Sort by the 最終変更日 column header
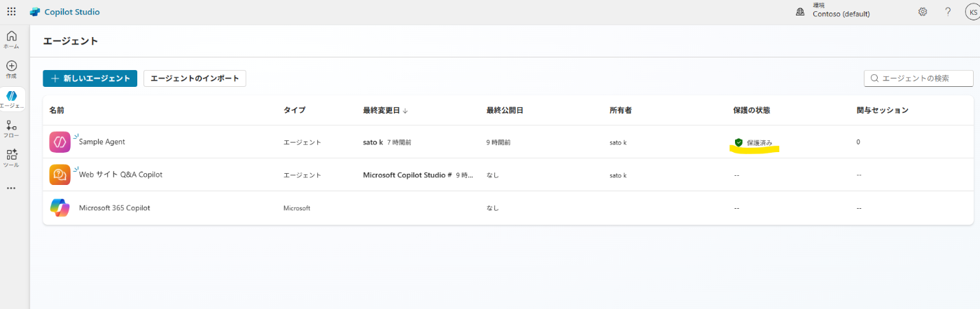This screenshot has width=980, height=309. [x=386, y=111]
